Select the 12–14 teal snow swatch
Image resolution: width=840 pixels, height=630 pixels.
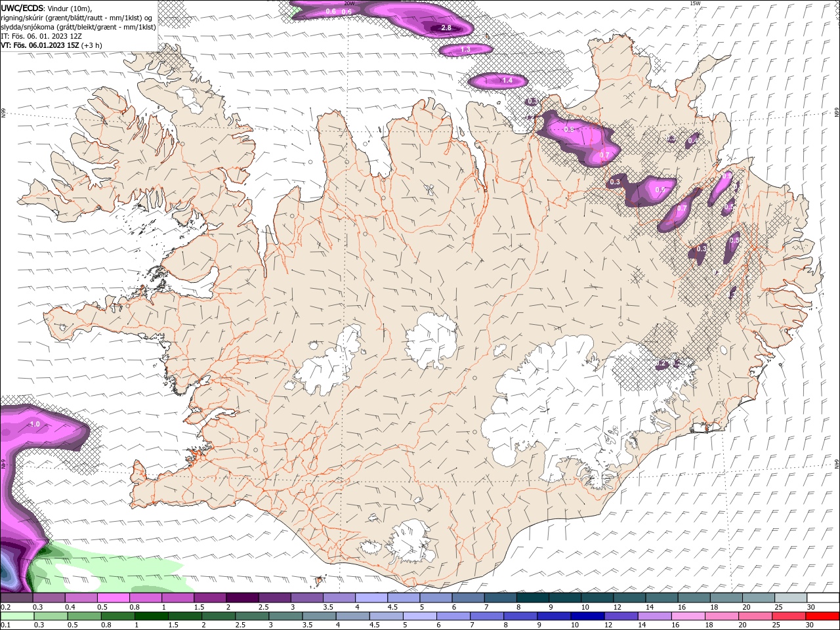click(630, 598)
